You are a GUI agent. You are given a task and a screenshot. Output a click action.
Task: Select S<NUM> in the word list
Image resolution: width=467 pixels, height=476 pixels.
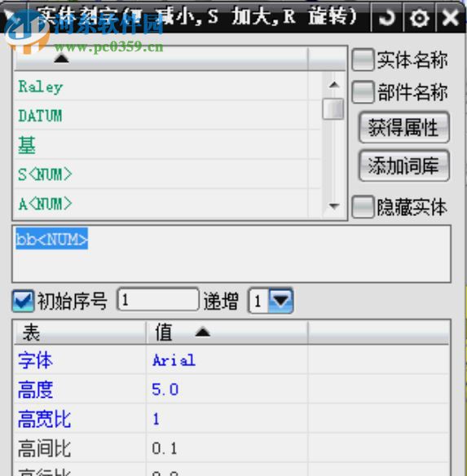(168, 174)
